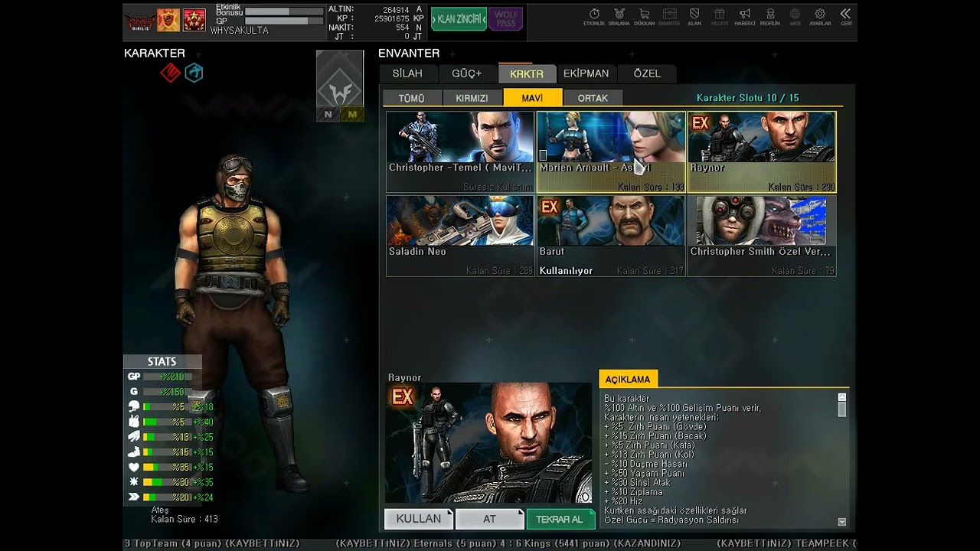Toggle the N mode under wolf emblem
This screenshot has height=551, width=980.
(x=328, y=115)
